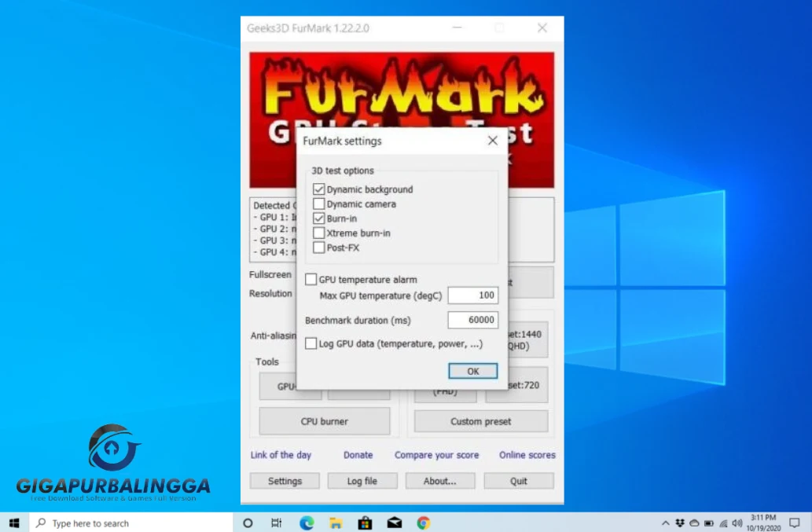Uncheck Dynamic background option
Screen dimensions: 812x532
click(318, 189)
